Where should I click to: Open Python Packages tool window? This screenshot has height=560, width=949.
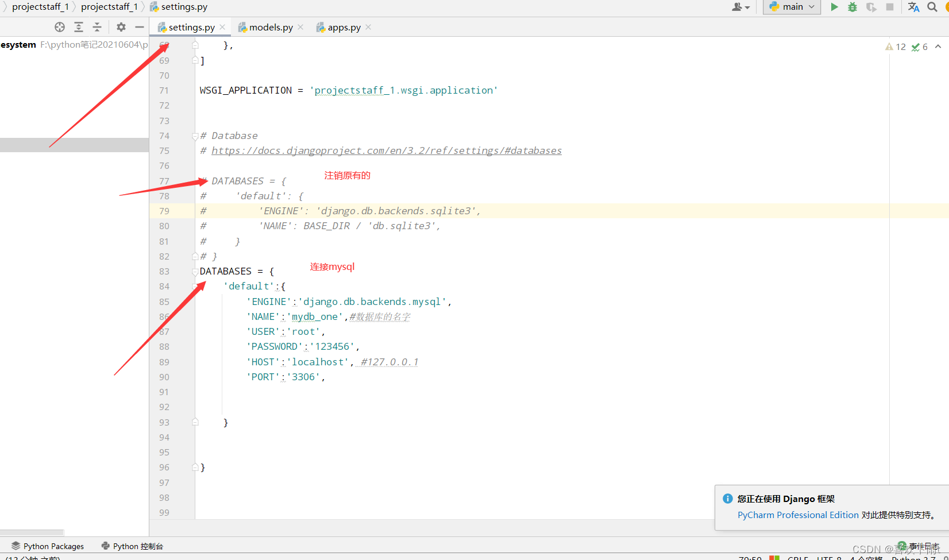[48, 546]
